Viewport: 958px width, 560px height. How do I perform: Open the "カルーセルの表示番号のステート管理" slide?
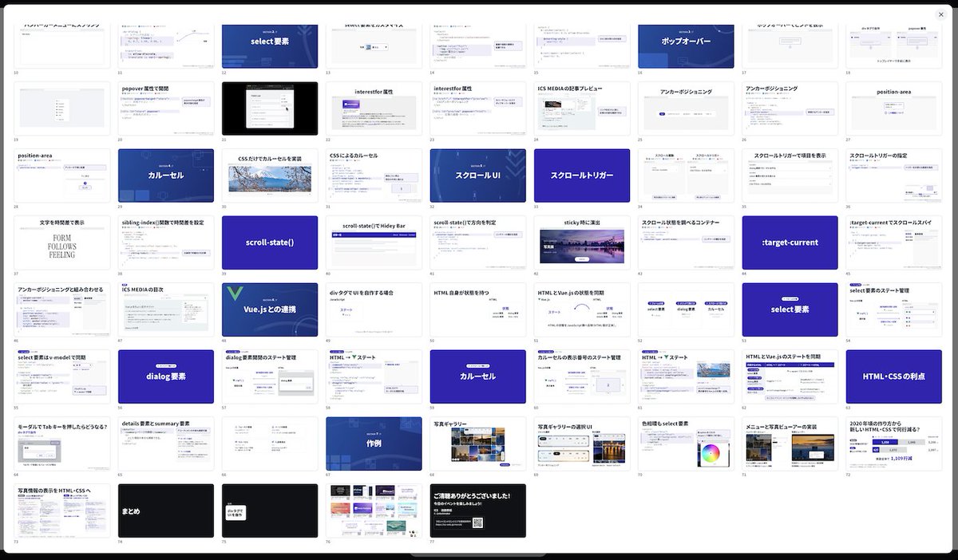[582, 377]
